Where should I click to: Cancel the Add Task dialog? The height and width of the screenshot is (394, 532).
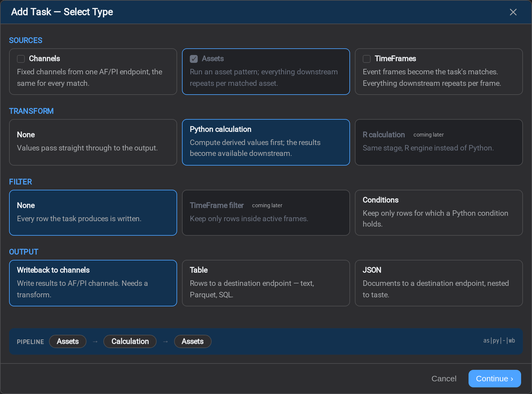444,379
